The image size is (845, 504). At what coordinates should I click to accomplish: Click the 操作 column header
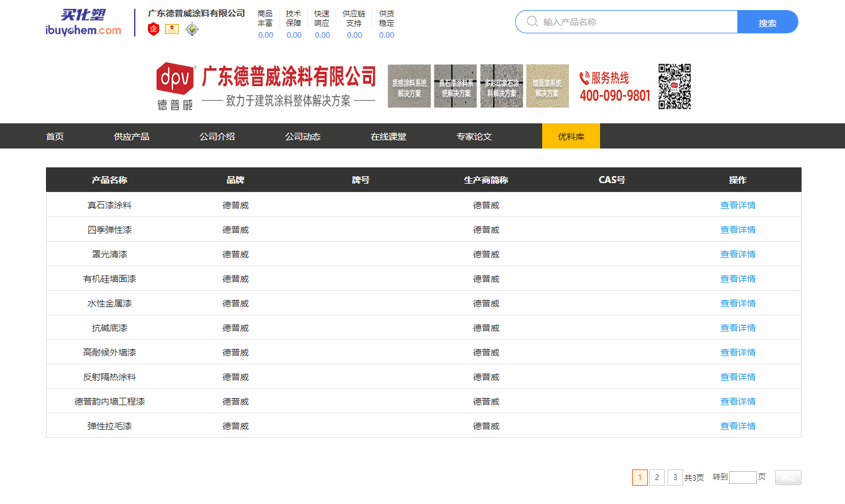point(738,180)
